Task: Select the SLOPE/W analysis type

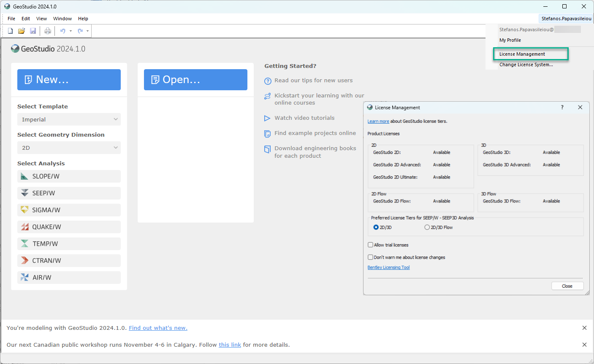Action: pyautogui.click(x=69, y=176)
